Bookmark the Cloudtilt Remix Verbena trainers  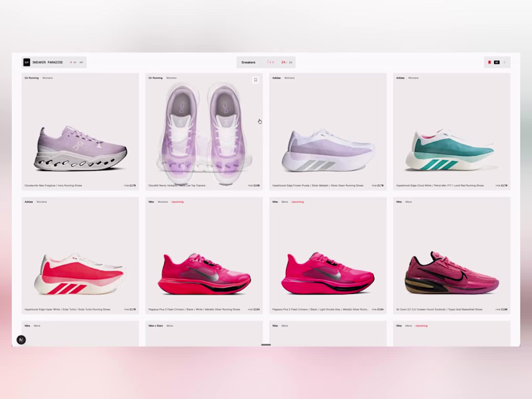click(x=255, y=80)
